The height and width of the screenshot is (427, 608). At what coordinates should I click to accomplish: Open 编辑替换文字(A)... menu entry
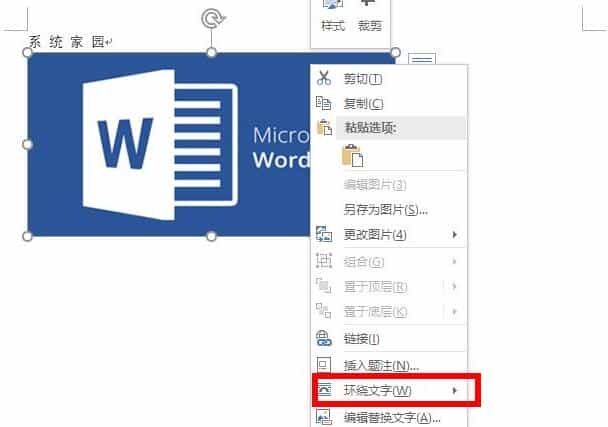click(392, 417)
